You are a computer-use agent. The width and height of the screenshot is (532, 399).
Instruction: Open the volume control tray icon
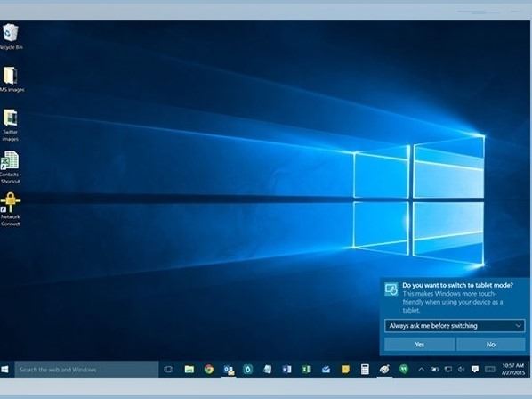pos(461,369)
